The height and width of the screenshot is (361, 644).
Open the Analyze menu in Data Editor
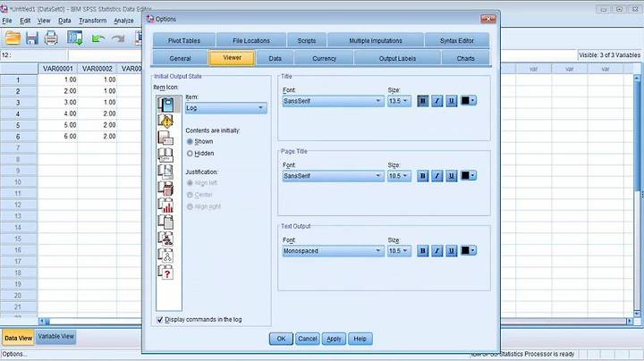[x=123, y=21]
